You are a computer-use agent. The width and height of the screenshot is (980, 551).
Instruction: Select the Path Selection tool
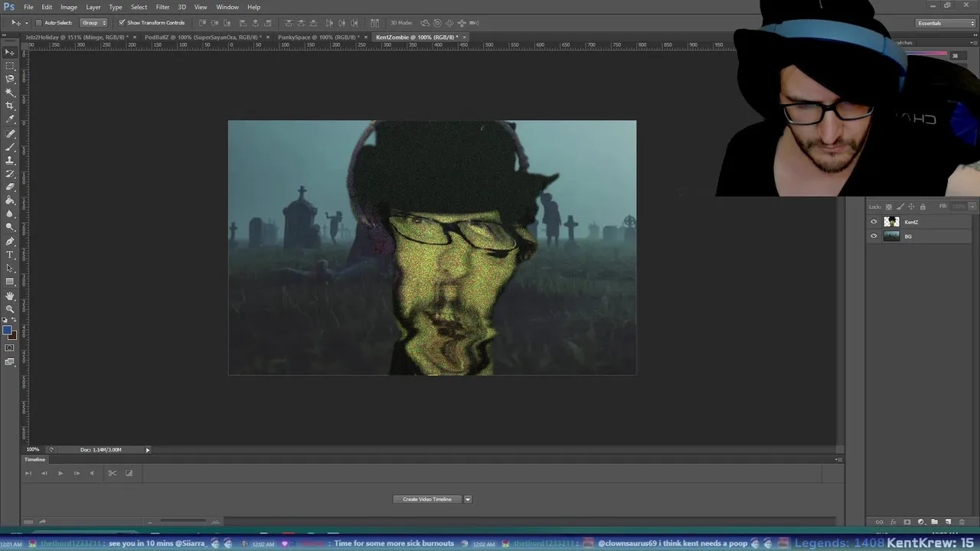tap(10, 268)
